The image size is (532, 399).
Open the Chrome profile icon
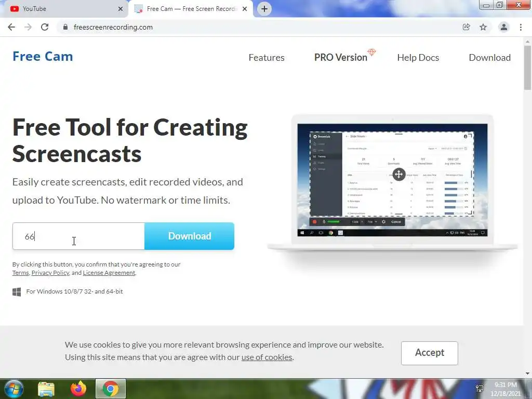tap(504, 27)
